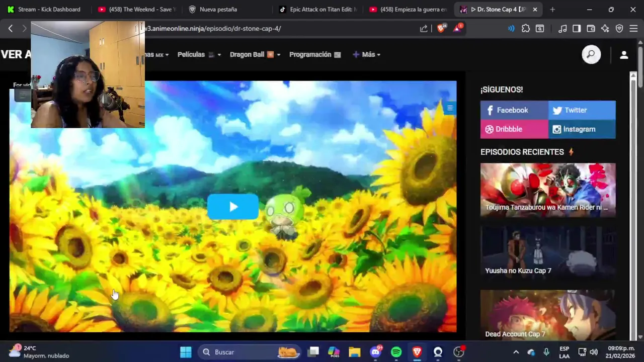This screenshot has width=644, height=362.
Task: Follow on Twitter button
Action: click(x=582, y=110)
